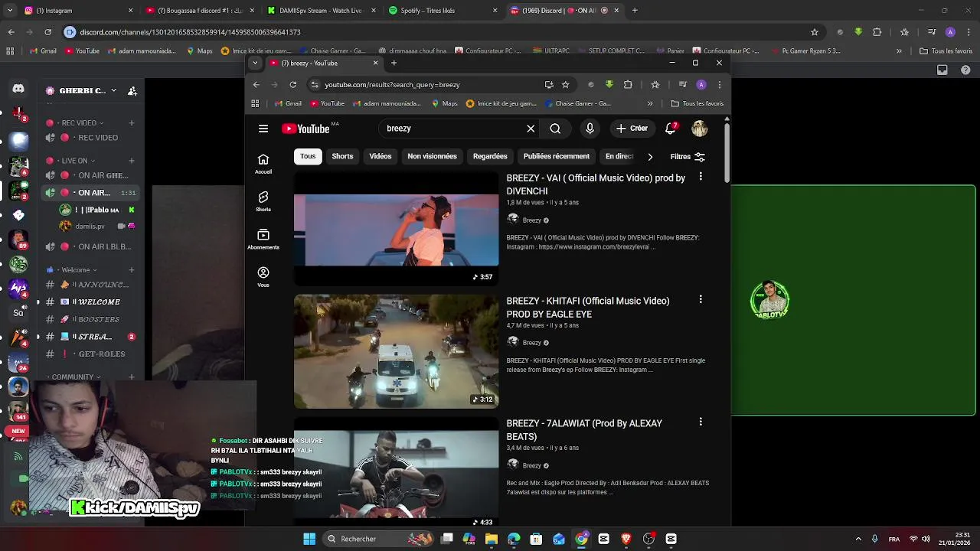Screen dimensions: 980x551
Task: Open the Vous section in YouTube sidebar
Action: point(263,276)
